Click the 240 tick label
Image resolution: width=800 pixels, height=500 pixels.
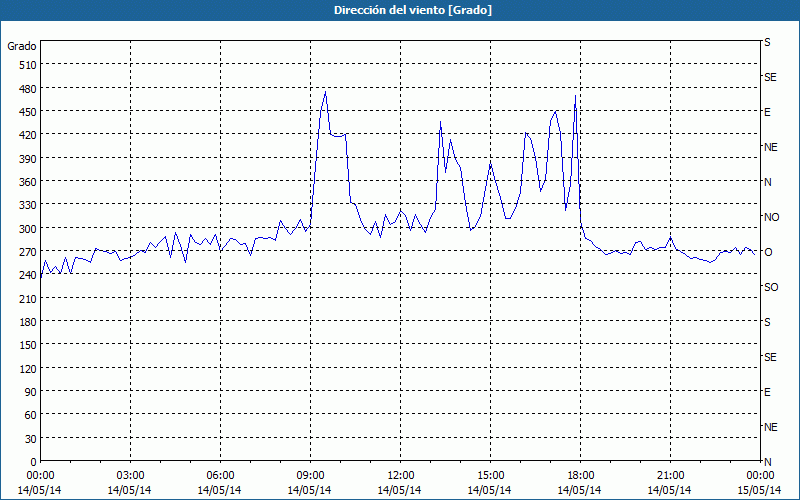(x=28, y=275)
